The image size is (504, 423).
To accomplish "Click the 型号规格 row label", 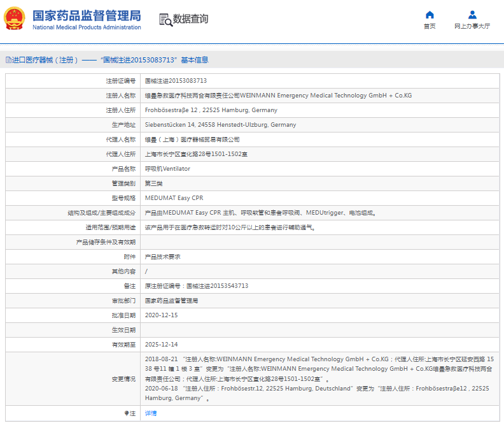I will coord(123,198).
